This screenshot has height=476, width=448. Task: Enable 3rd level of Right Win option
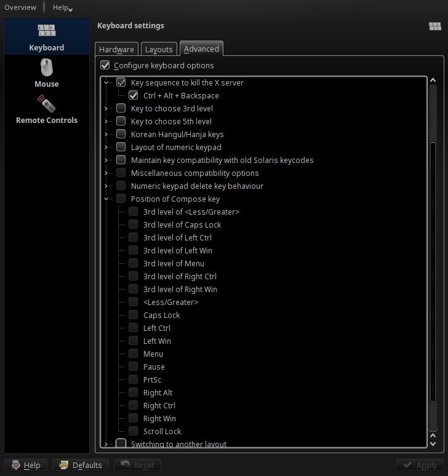134,288
